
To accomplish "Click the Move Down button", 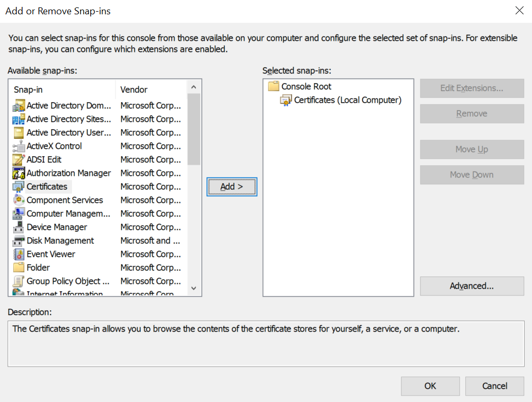I will (472, 175).
